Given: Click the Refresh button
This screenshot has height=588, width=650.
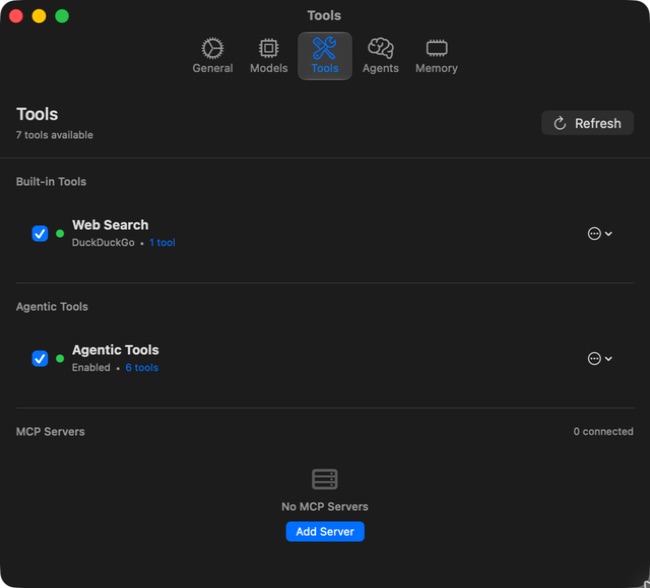Looking at the screenshot, I should (x=587, y=123).
